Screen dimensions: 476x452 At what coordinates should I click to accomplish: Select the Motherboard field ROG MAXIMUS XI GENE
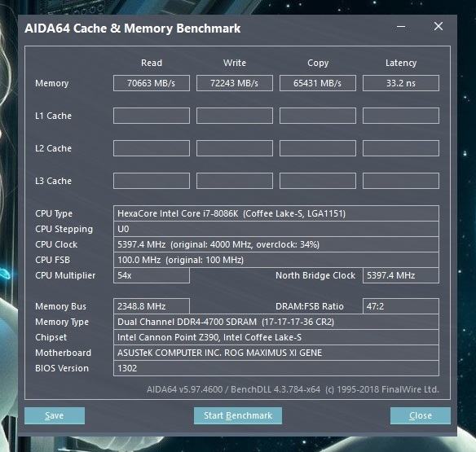pyautogui.click(x=276, y=353)
